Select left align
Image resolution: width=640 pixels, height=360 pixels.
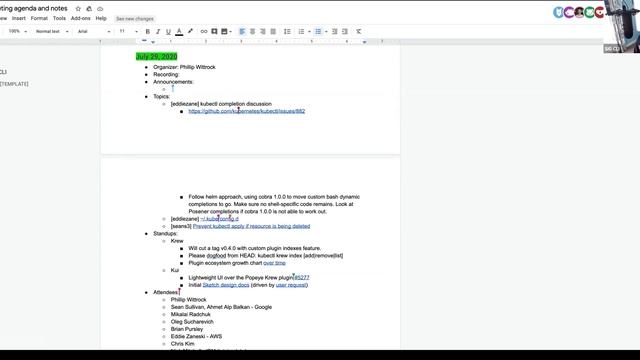(242, 31)
